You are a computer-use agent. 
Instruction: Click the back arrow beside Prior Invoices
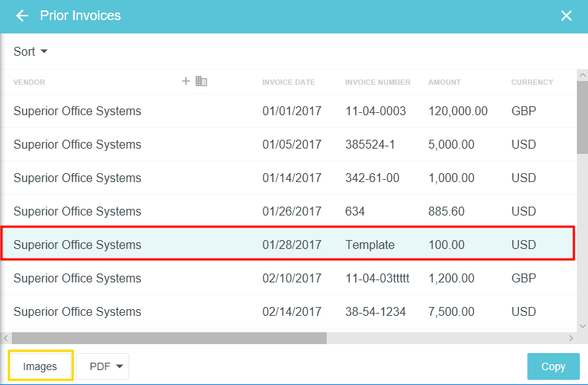point(22,16)
